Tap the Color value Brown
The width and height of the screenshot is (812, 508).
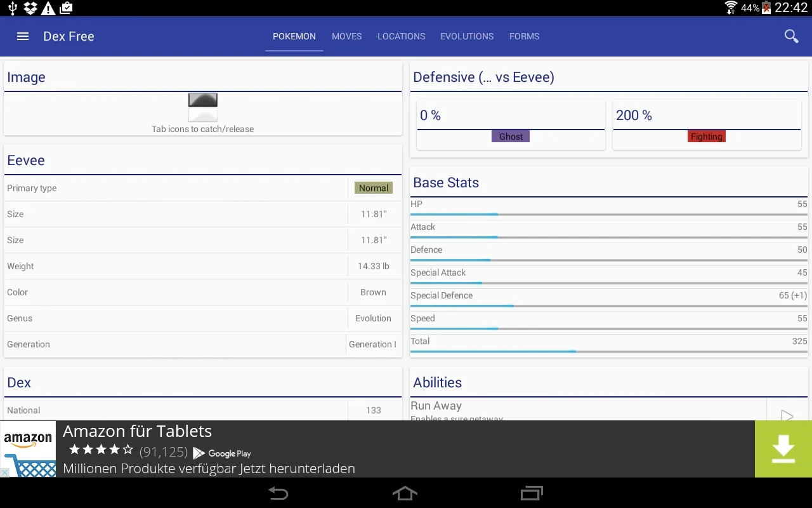pyautogui.click(x=373, y=292)
